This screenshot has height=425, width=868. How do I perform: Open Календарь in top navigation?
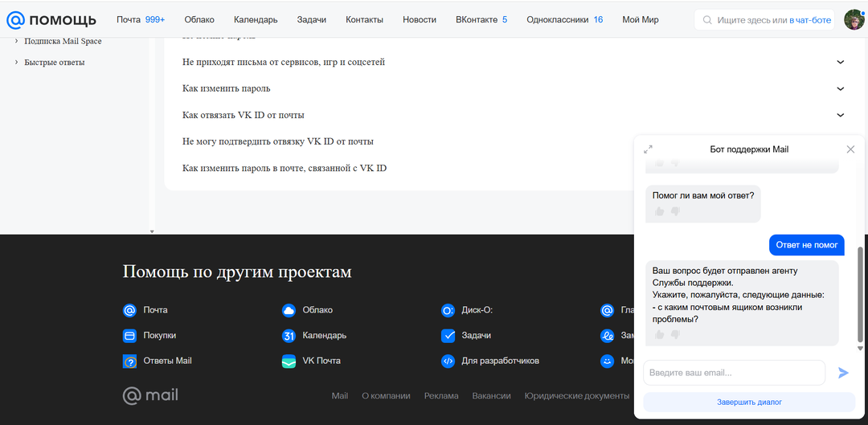point(256,20)
